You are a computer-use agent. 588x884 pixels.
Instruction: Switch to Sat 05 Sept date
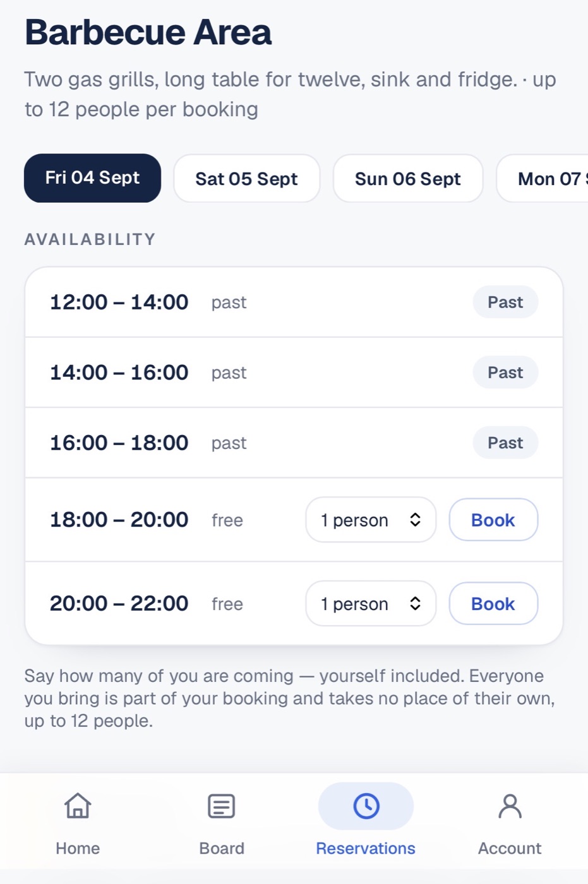[x=246, y=179]
